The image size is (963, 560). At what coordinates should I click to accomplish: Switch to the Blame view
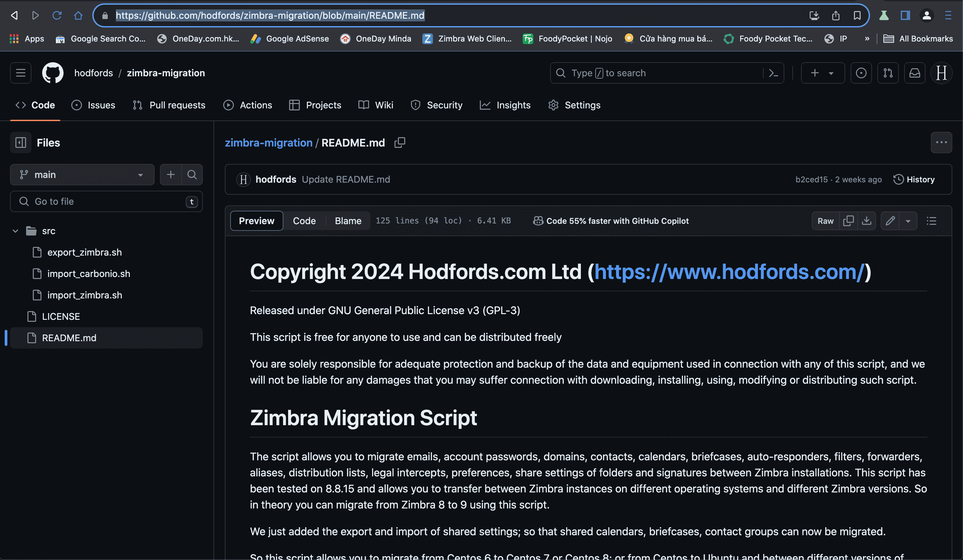click(x=348, y=221)
